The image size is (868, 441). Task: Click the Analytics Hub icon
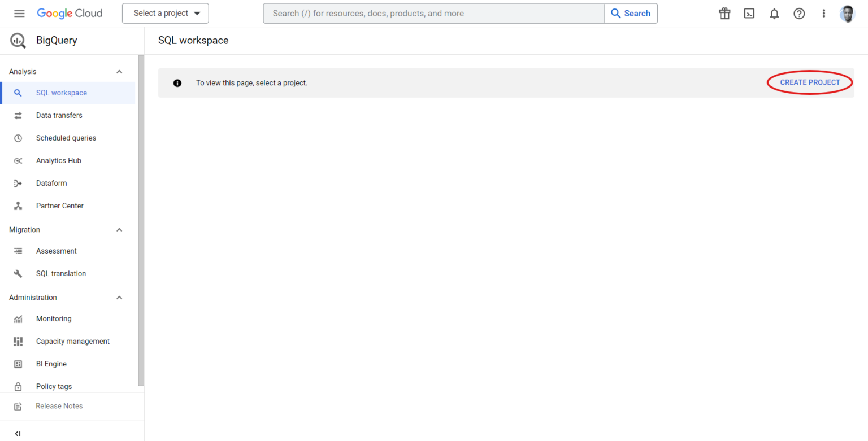tap(18, 160)
